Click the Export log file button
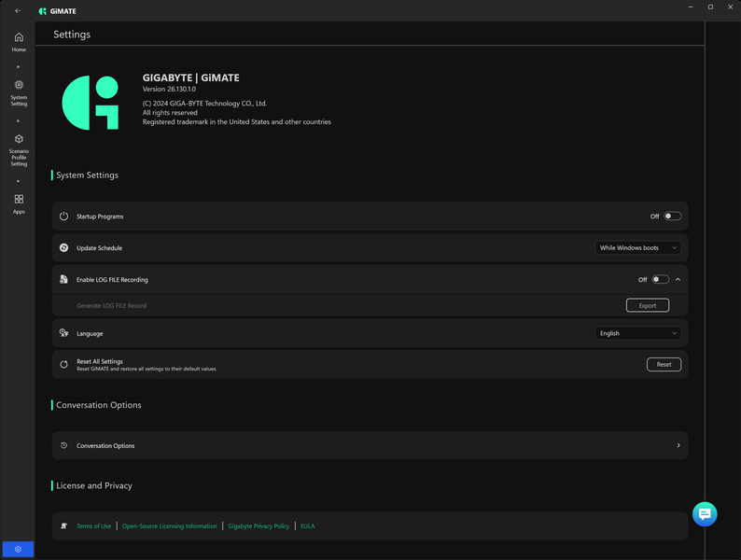 (x=648, y=305)
